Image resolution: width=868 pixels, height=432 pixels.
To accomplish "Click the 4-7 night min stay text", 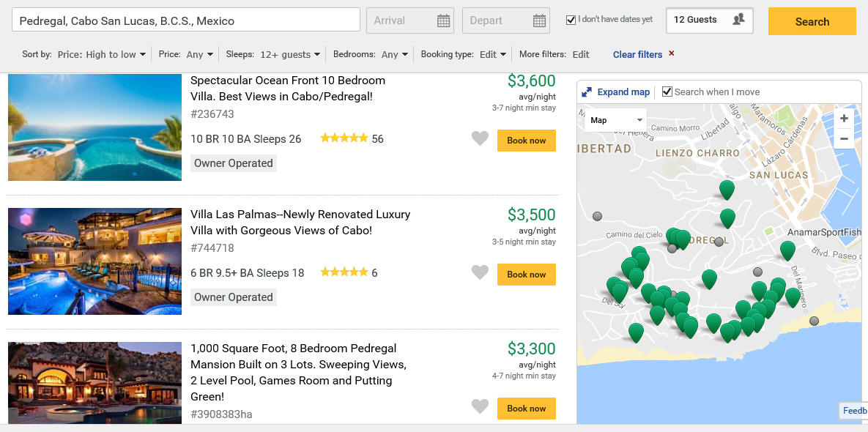I will (524, 376).
